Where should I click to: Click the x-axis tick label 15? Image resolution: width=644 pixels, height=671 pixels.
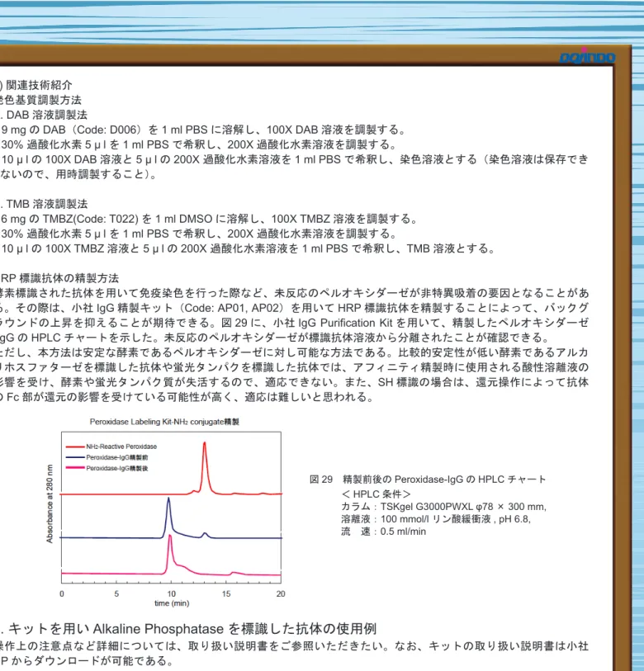(226, 593)
